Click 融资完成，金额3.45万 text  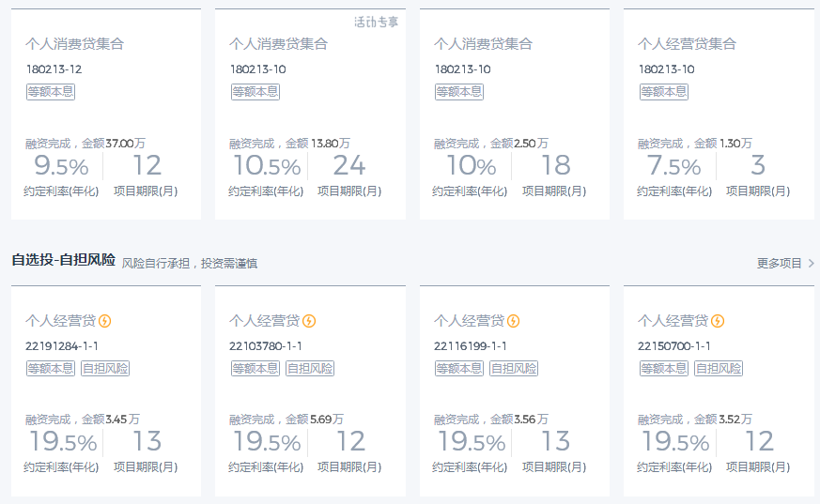point(83,420)
